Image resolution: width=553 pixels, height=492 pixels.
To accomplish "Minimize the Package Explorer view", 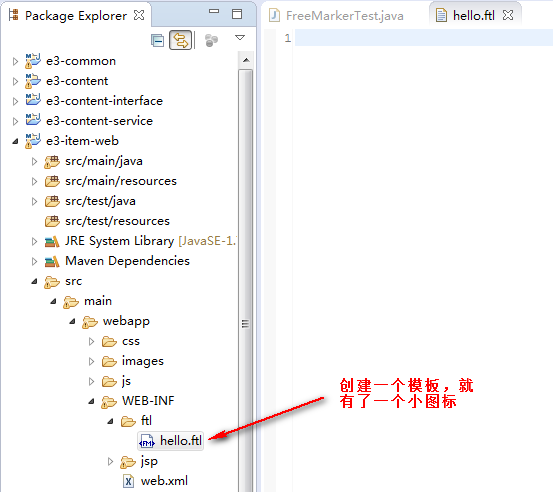I will 214,12.
